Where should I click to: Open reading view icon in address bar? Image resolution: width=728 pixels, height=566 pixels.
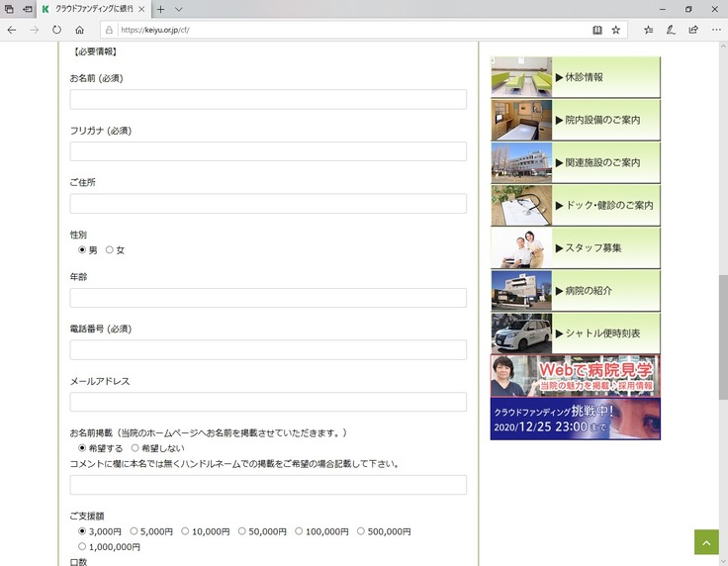pyautogui.click(x=596, y=30)
